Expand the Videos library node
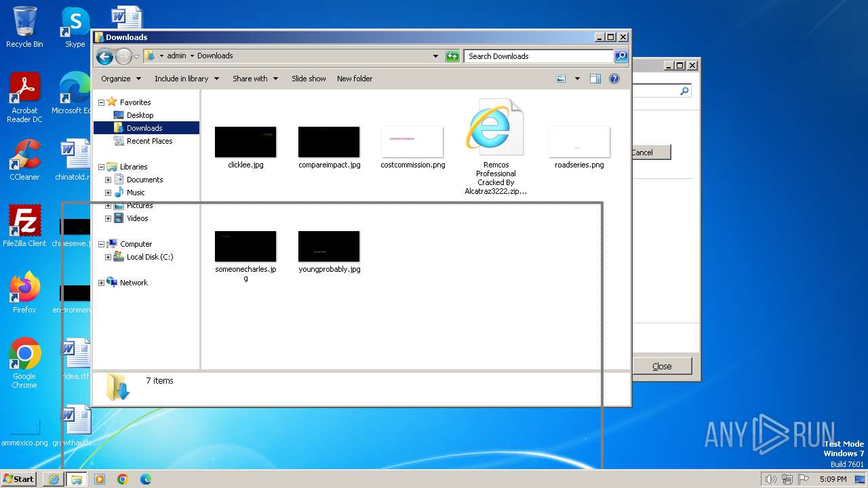This screenshot has height=488, width=868. pos(108,218)
